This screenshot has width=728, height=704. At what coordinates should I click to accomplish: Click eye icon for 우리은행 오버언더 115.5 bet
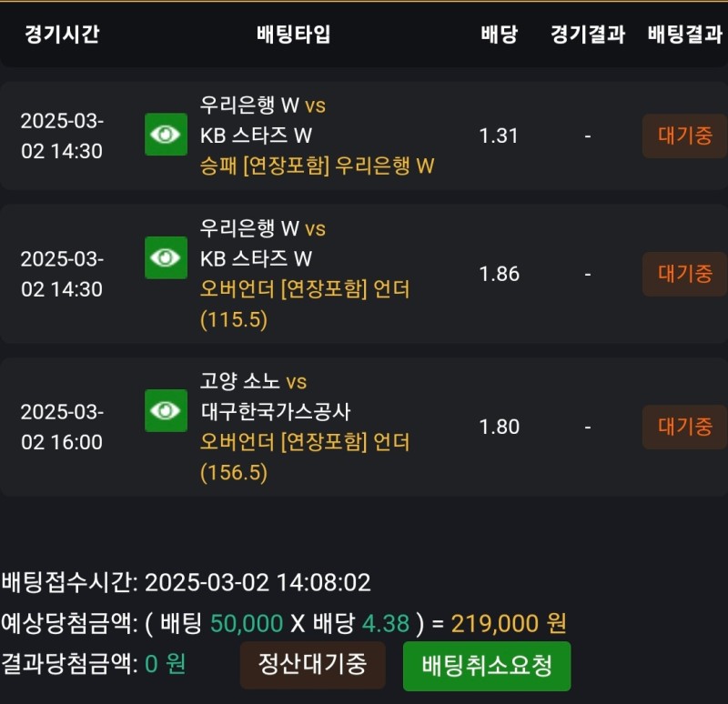click(166, 257)
